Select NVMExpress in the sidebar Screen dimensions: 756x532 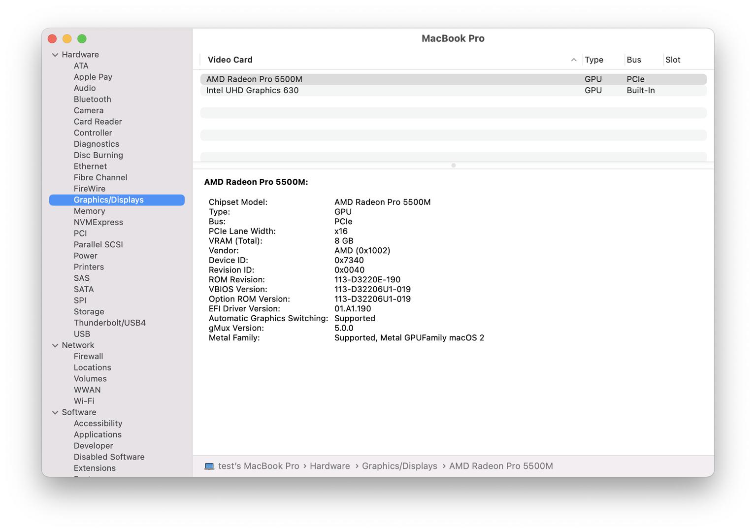coord(99,222)
